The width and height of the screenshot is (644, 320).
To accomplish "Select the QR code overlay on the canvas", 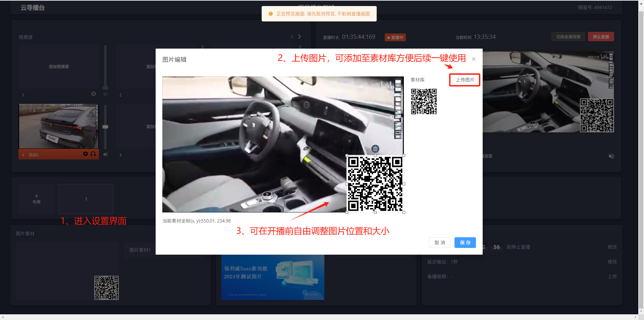I will click(375, 184).
